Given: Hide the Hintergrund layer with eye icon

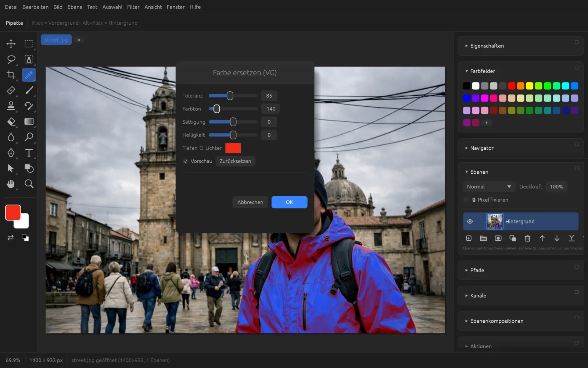Looking at the screenshot, I should [470, 222].
